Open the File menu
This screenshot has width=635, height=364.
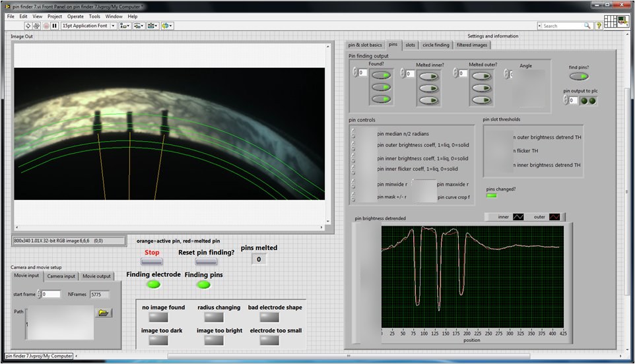click(11, 16)
